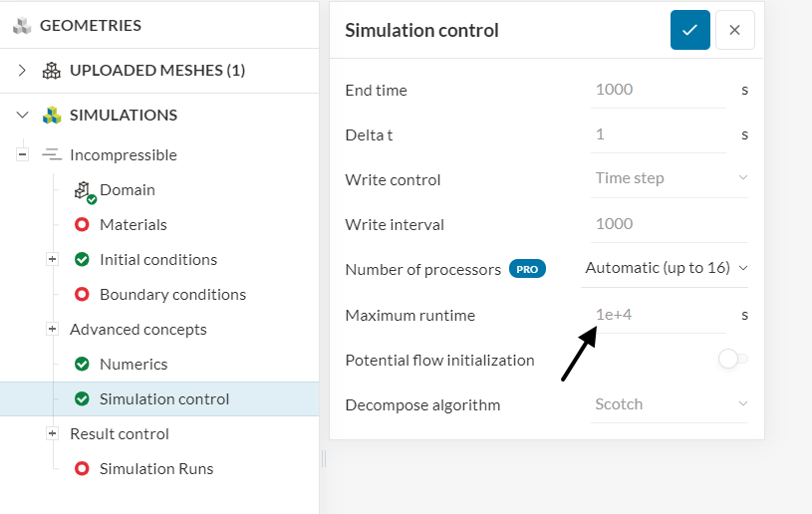Click the Domain icon in tree
Image resolution: width=812 pixels, height=514 pixels.
tap(84, 190)
